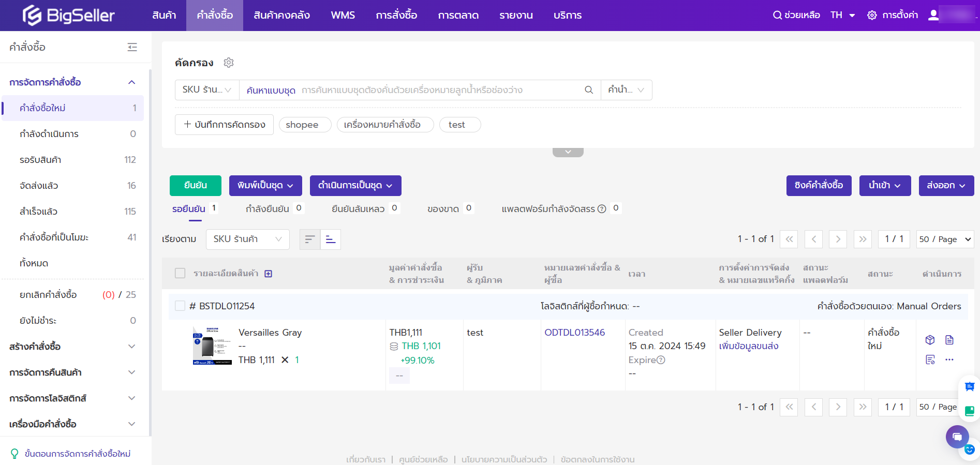Click the Versailles Gray product thumbnail

pyautogui.click(x=212, y=346)
